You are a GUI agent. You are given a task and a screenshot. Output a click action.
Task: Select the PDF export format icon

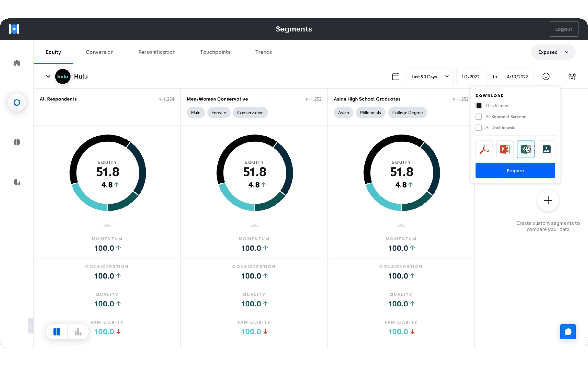click(484, 149)
